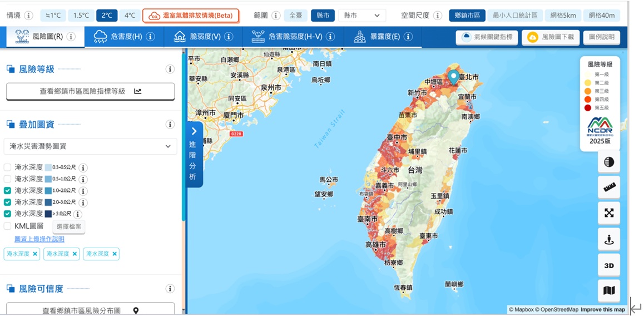
Task: Click the 氣候關鍵指標 button
Action: point(487,37)
